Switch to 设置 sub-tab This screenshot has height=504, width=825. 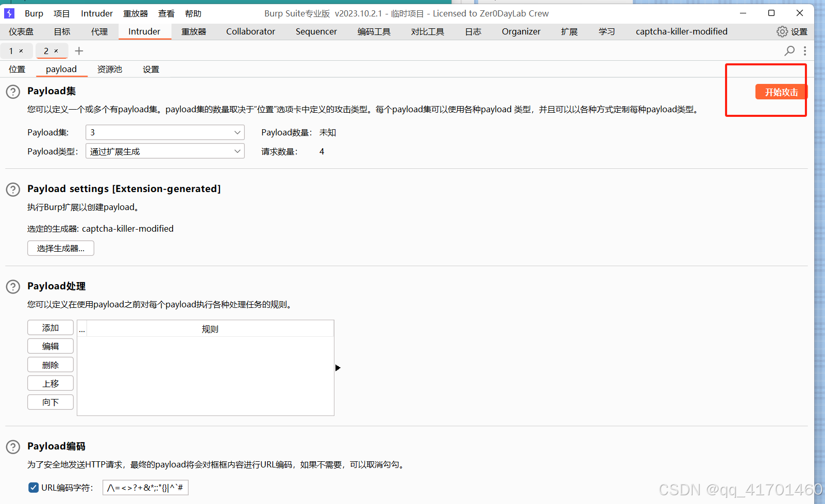point(151,69)
